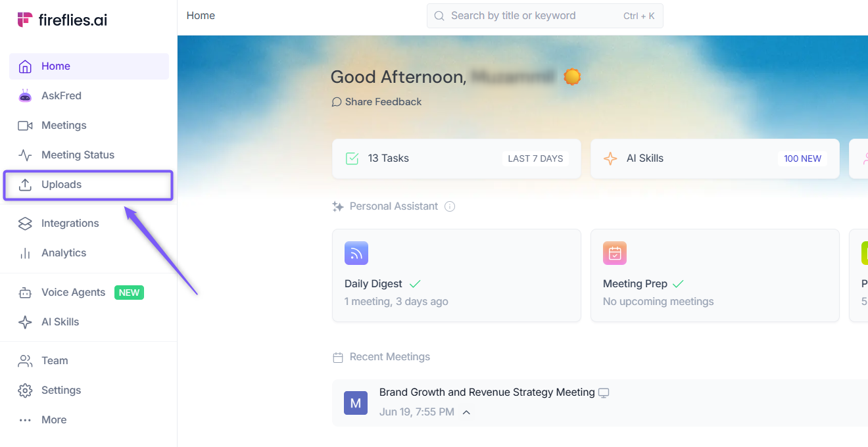
Task: Click the green NEW badge
Action: (129, 293)
